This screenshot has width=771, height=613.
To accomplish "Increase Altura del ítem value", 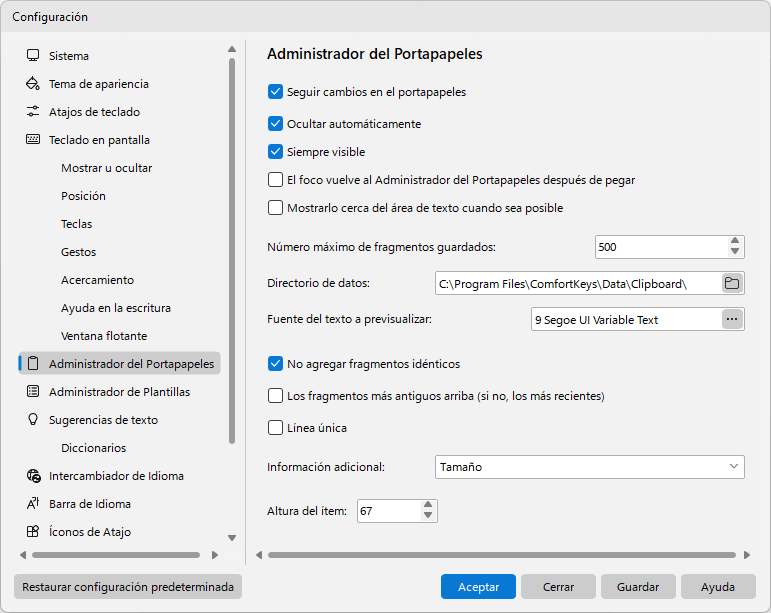I will (x=428, y=505).
